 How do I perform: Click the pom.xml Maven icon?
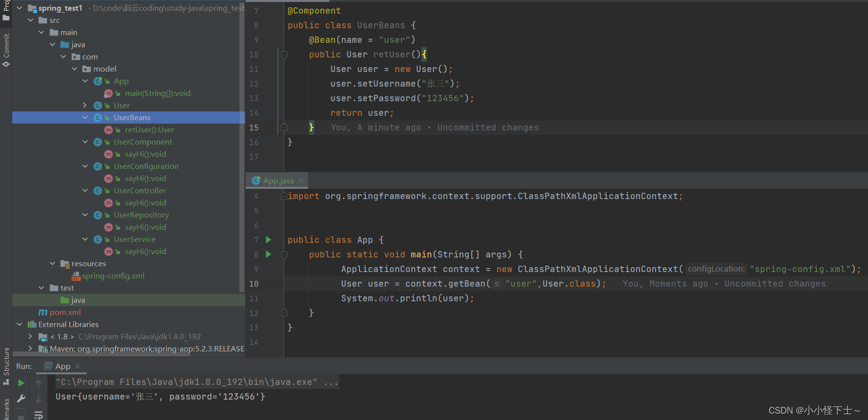click(x=43, y=312)
